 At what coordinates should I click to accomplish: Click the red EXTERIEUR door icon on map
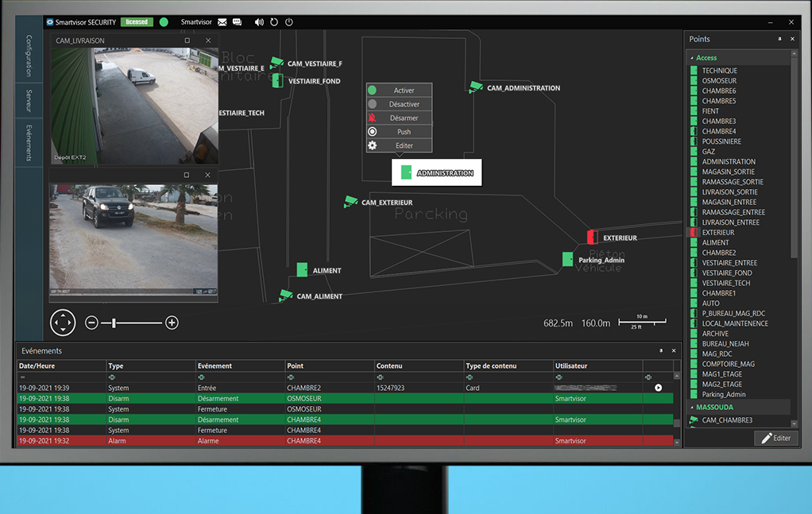click(x=592, y=237)
